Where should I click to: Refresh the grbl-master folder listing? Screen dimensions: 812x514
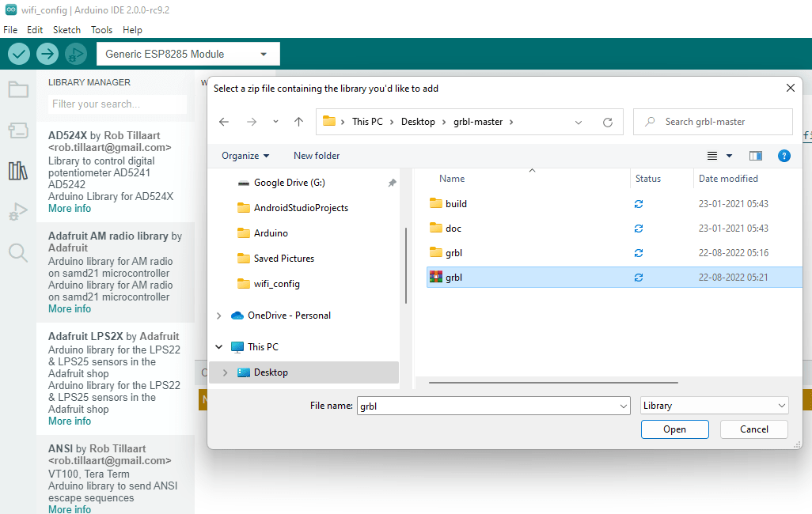pos(608,122)
